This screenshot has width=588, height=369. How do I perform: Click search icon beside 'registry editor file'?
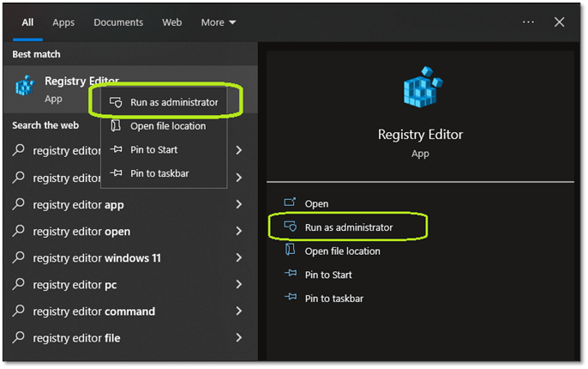pyautogui.click(x=18, y=337)
